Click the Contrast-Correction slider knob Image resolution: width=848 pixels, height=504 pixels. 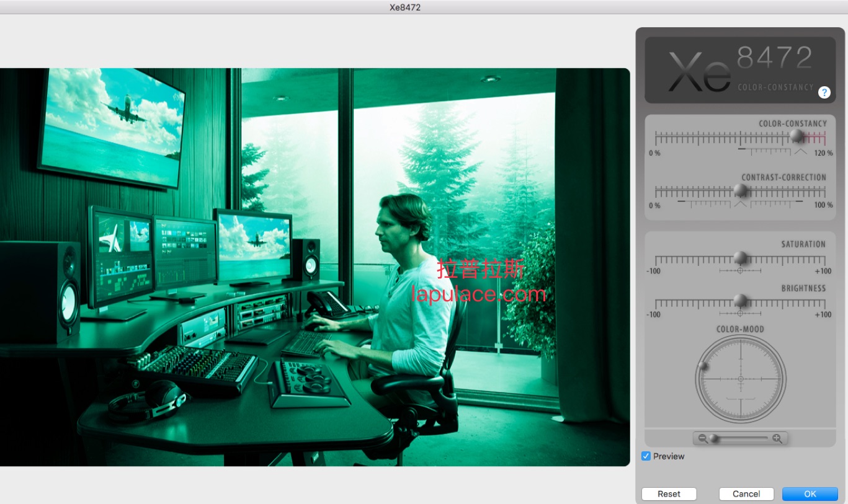pyautogui.click(x=740, y=190)
